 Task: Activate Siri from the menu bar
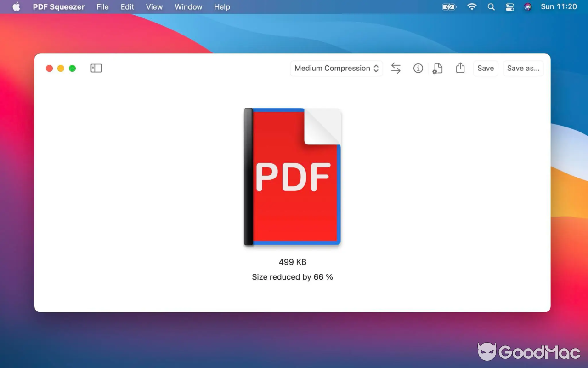pos(527,7)
